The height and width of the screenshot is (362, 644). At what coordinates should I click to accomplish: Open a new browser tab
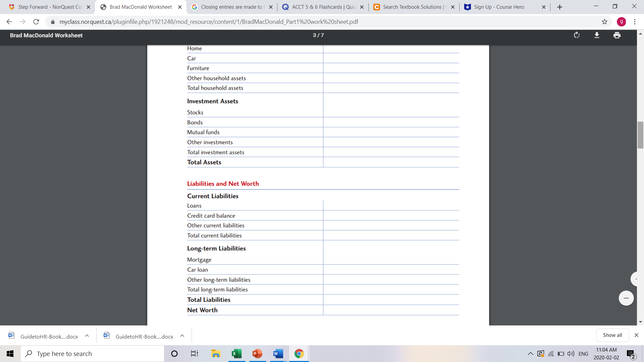pos(559,7)
